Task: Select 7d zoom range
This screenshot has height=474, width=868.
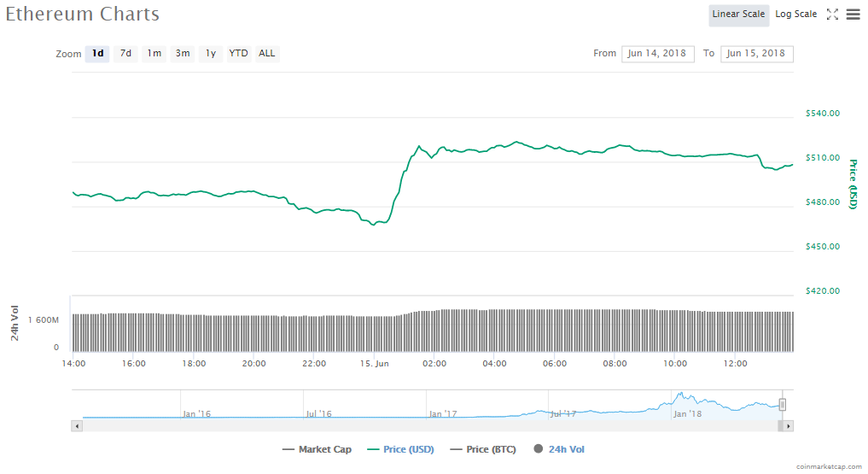Action: (125, 54)
